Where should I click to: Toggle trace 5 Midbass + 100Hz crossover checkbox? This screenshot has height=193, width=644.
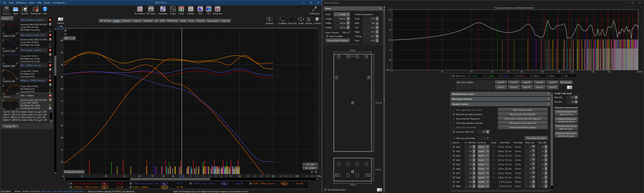click(71, 187)
